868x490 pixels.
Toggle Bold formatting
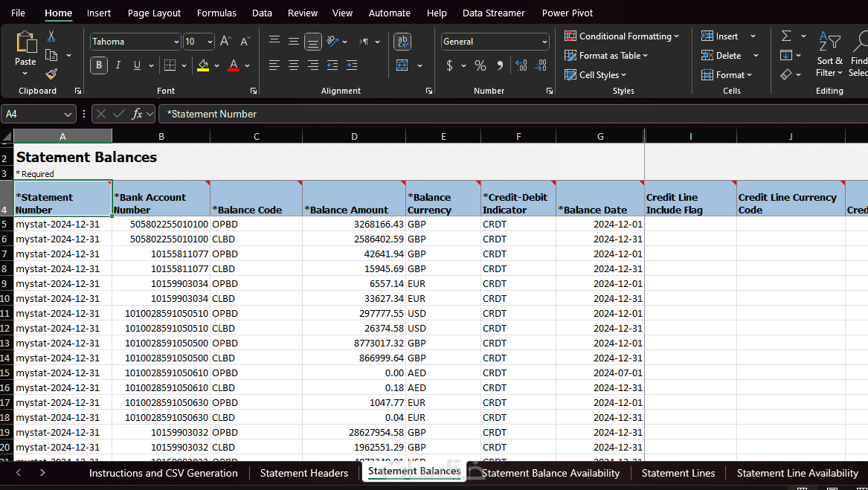pyautogui.click(x=99, y=65)
